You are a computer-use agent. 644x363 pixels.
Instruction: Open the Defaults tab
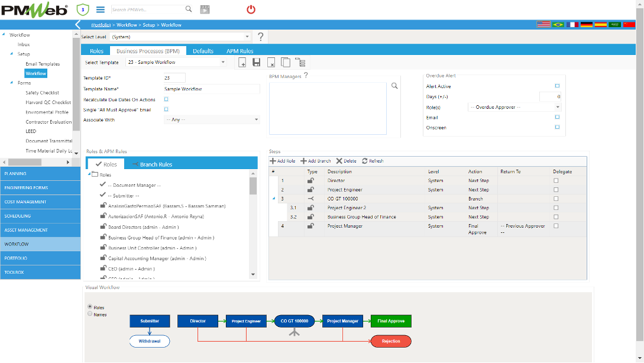[x=203, y=51]
